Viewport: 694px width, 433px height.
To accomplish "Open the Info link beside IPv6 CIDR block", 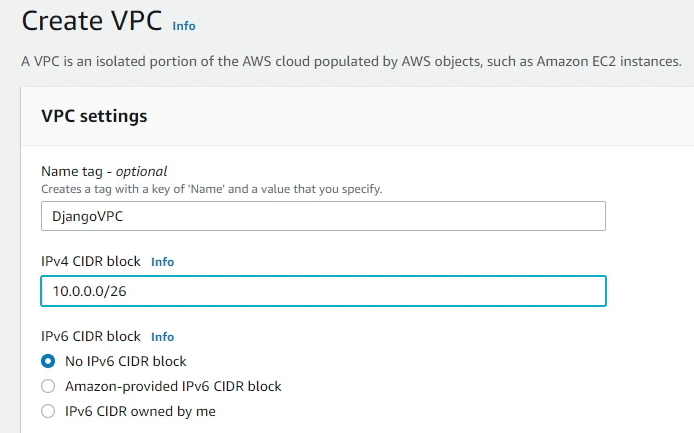I will point(162,337).
